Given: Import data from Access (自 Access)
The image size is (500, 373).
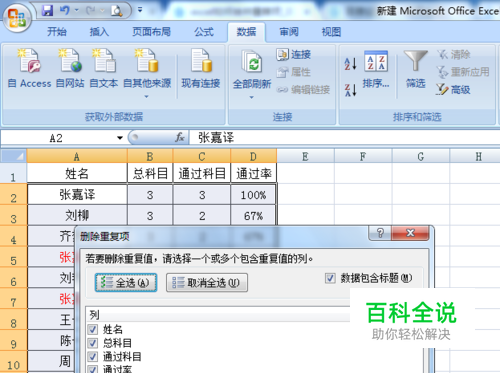Looking at the screenshot, I should pos(30,69).
